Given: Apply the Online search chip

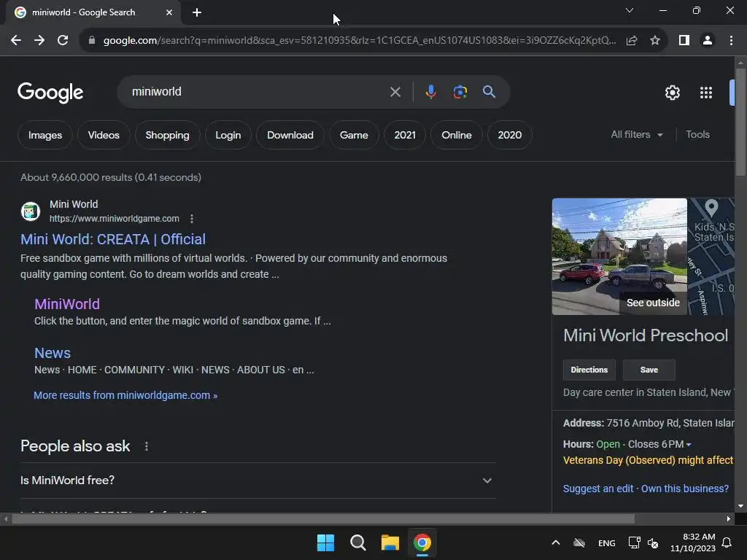Looking at the screenshot, I should pyautogui.click(x=457, y=135).
